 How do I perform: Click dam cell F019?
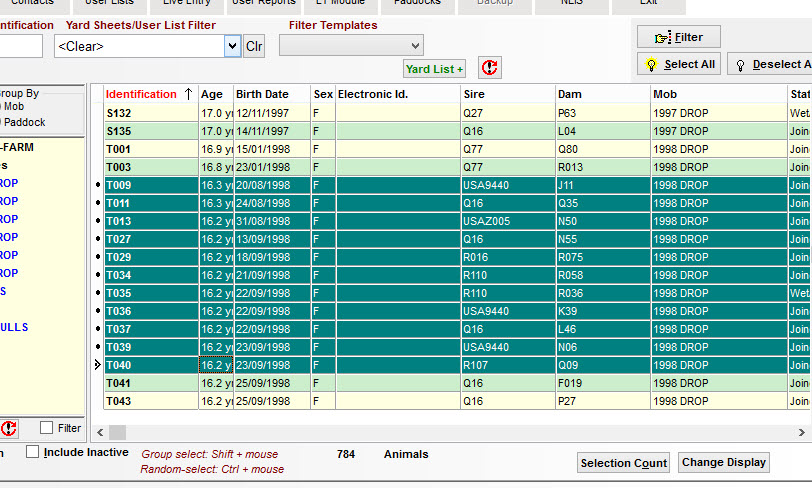coord(603,383)
